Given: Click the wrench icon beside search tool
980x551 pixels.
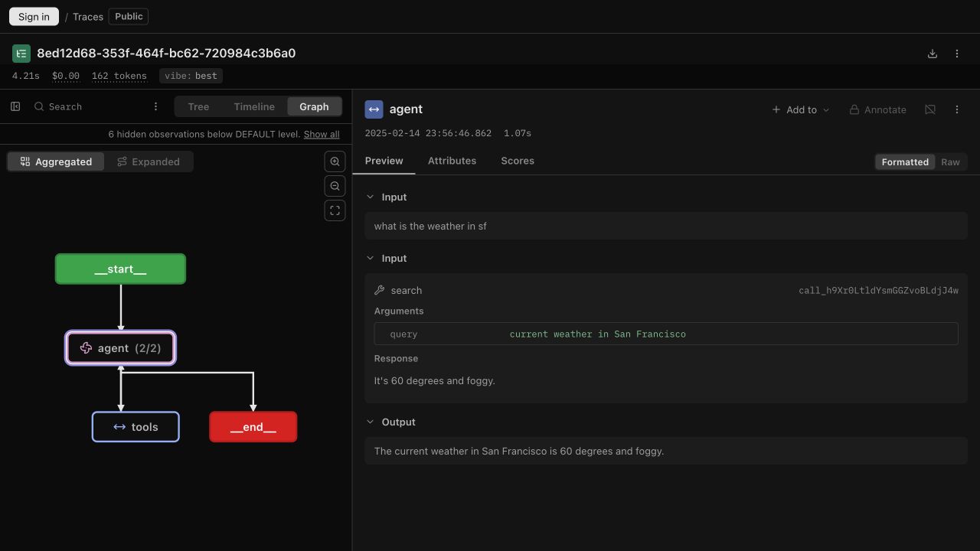Looking at the screenshot, I should coord(379,290).
